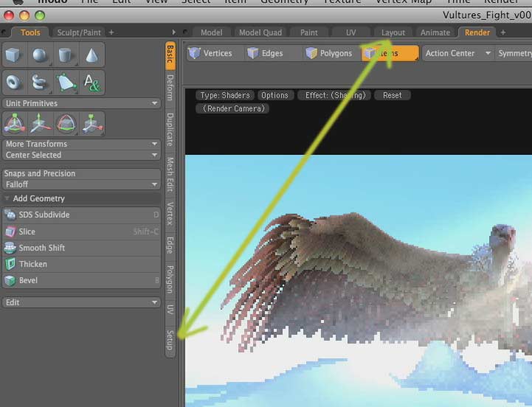Image resolution: width=532 pixels, height=407 pixels.
Task: Switch to the Model Quad tab
Action: tap(260, 32)
